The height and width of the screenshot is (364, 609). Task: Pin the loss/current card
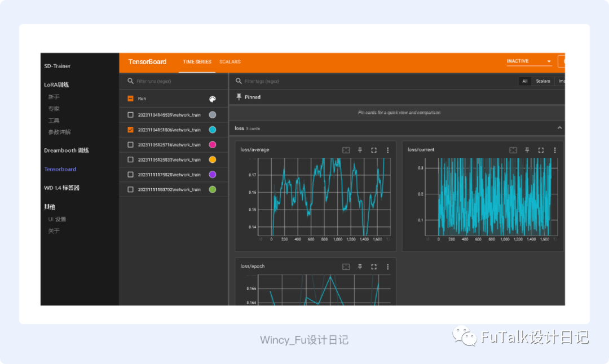[x=527, y=150]
